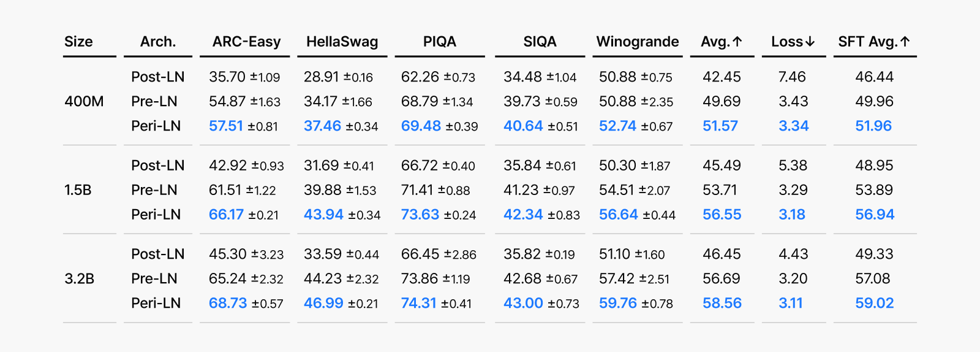Click the blue 57.51 ARC-Easy value
This screenshot has height=352, width=980.
coord(226,126)
